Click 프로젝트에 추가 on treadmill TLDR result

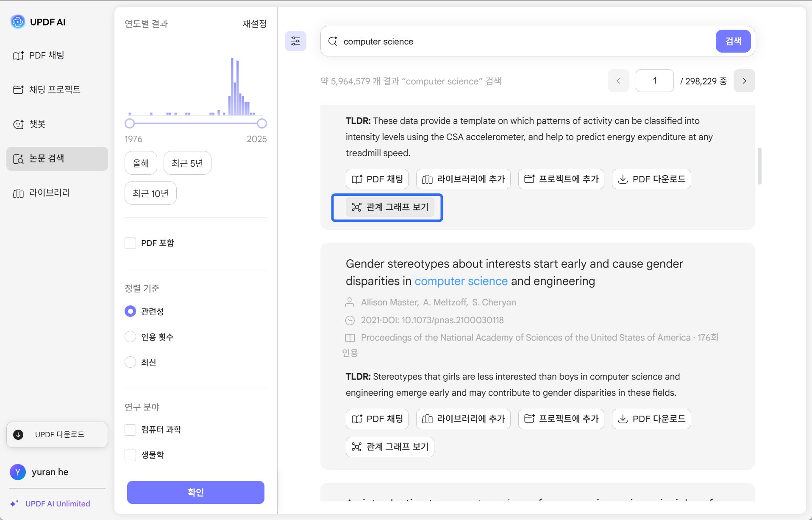coord(561,179)
